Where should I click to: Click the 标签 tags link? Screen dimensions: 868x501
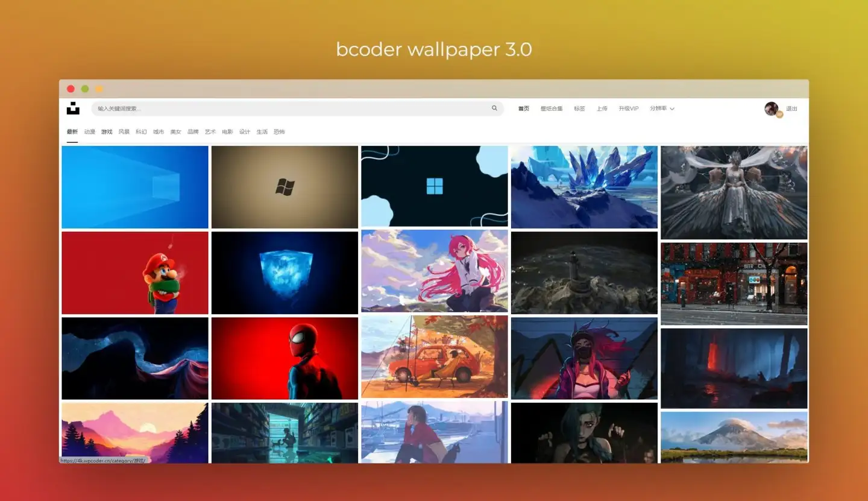pos(579,109)
